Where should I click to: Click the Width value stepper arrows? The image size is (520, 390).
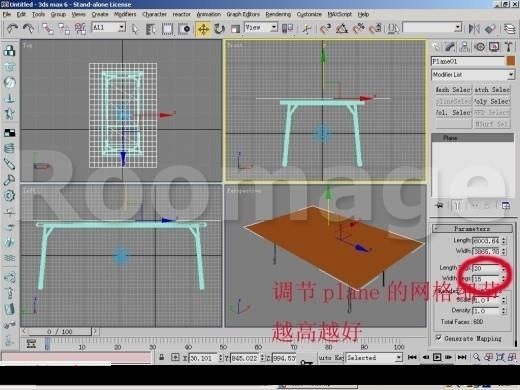504,251
